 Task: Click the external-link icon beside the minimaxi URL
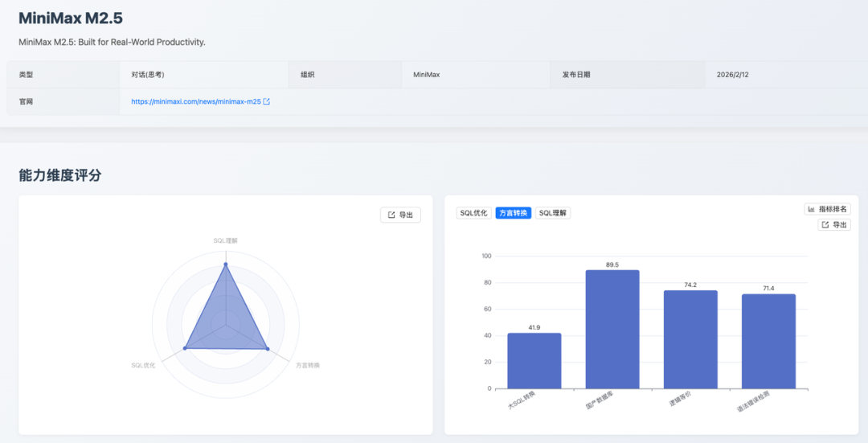pyautogui.click(x=267, y=102)
